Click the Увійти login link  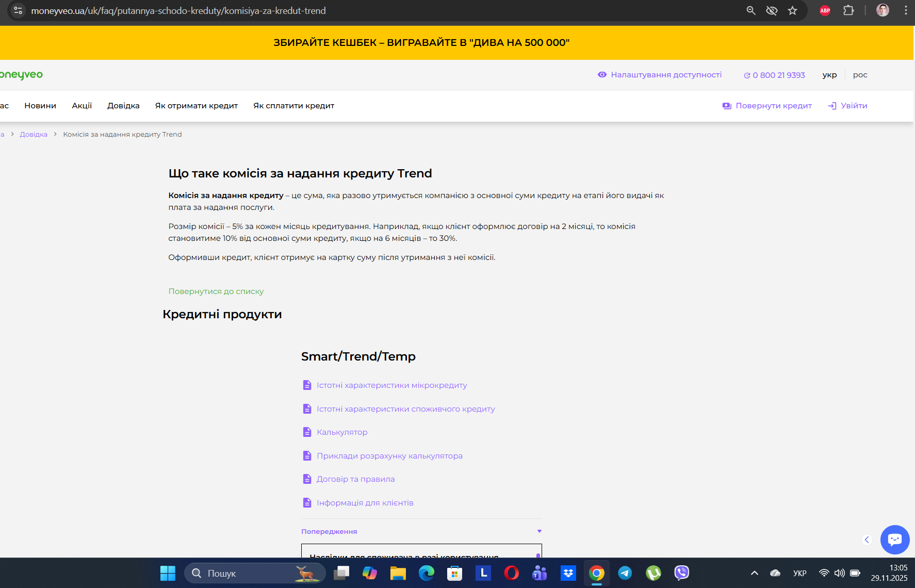(847, 106)
